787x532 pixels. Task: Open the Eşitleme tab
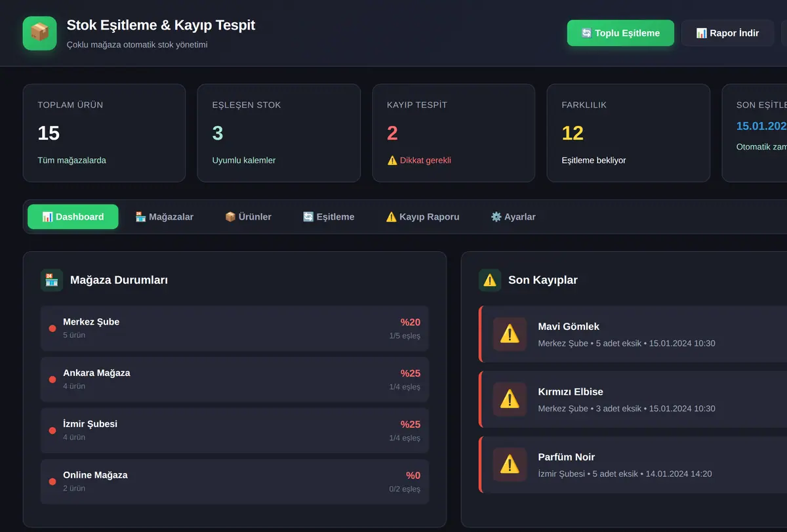[x=329, y=216]
